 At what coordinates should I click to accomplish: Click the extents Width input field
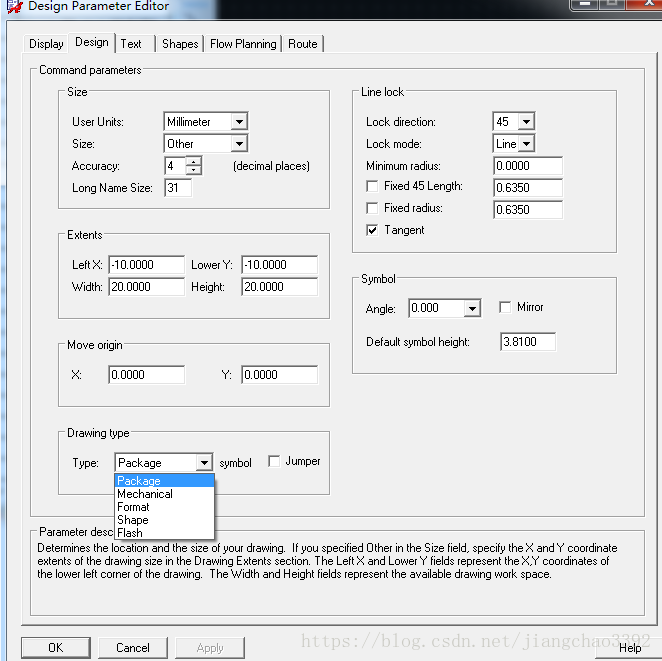[x=146, y=287]
